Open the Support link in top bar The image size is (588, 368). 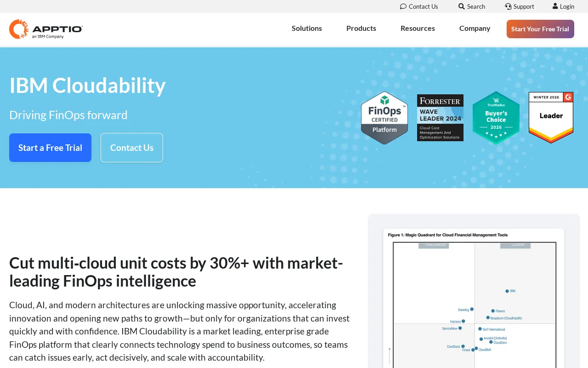pos(520,6)
